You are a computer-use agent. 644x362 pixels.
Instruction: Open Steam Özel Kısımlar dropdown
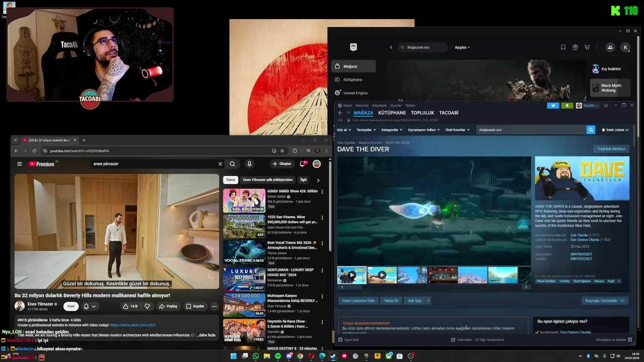(x=457, y=130)
